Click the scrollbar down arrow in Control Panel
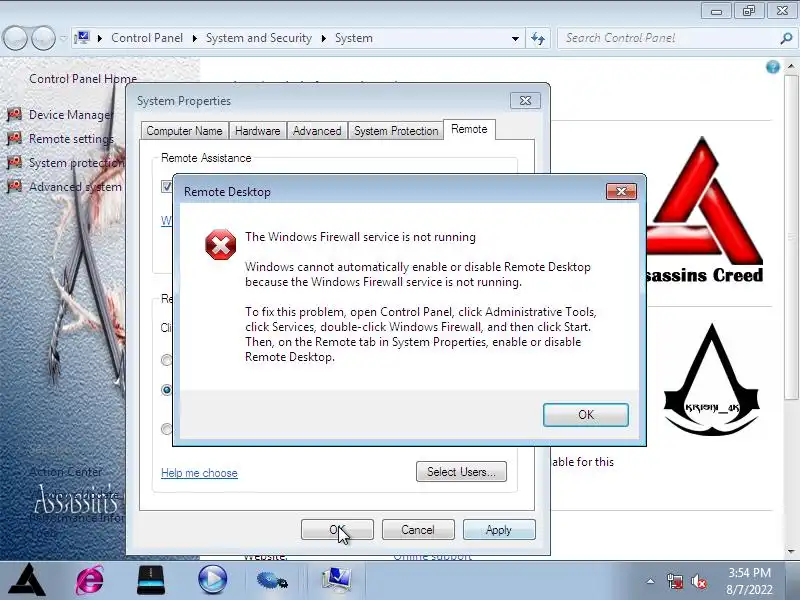 pyautogui.click(x=791, y=552)
